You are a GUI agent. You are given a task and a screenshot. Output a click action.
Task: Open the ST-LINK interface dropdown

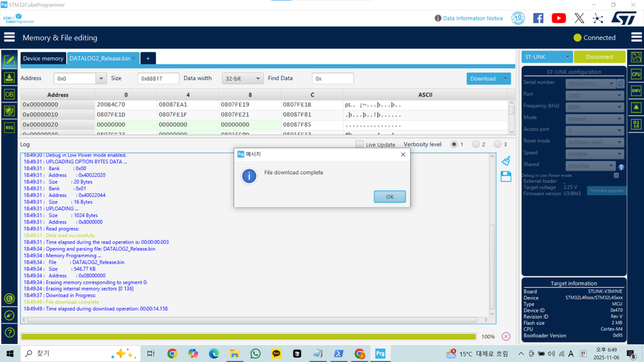point(547,57)
